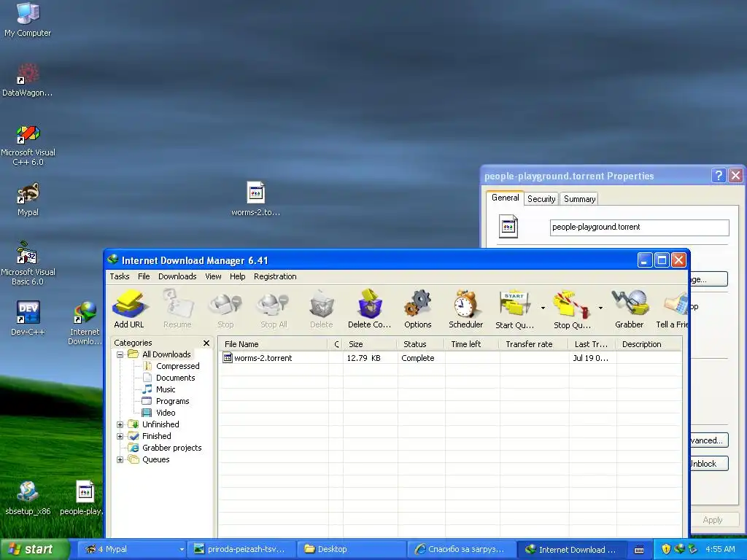Open the View menu

click(x=213, y=276)
